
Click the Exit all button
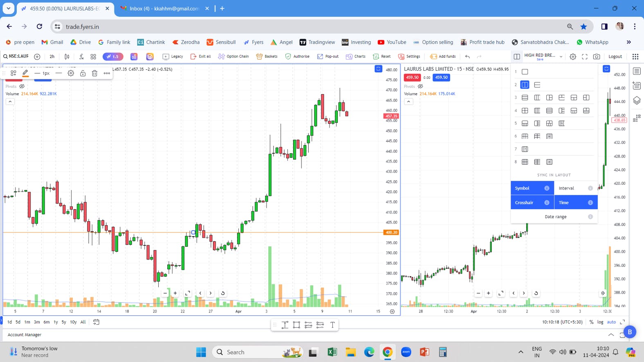(201, 56)
